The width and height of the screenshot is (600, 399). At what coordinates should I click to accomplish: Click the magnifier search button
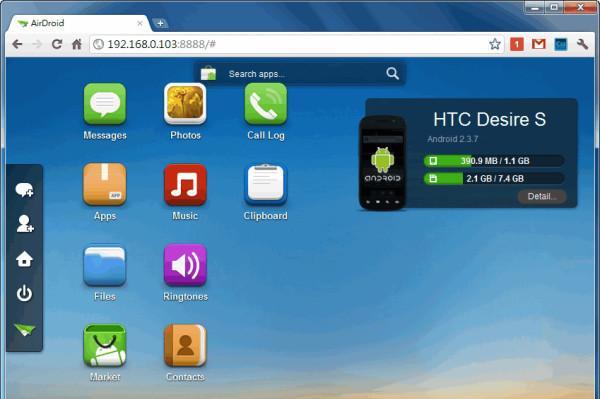coord(393,73)
